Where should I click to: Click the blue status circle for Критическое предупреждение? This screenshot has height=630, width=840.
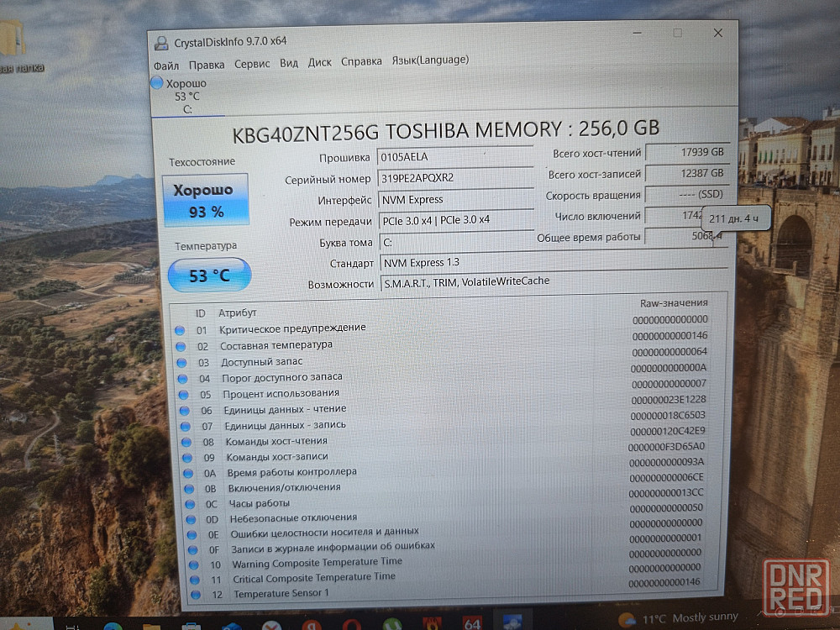180,330
